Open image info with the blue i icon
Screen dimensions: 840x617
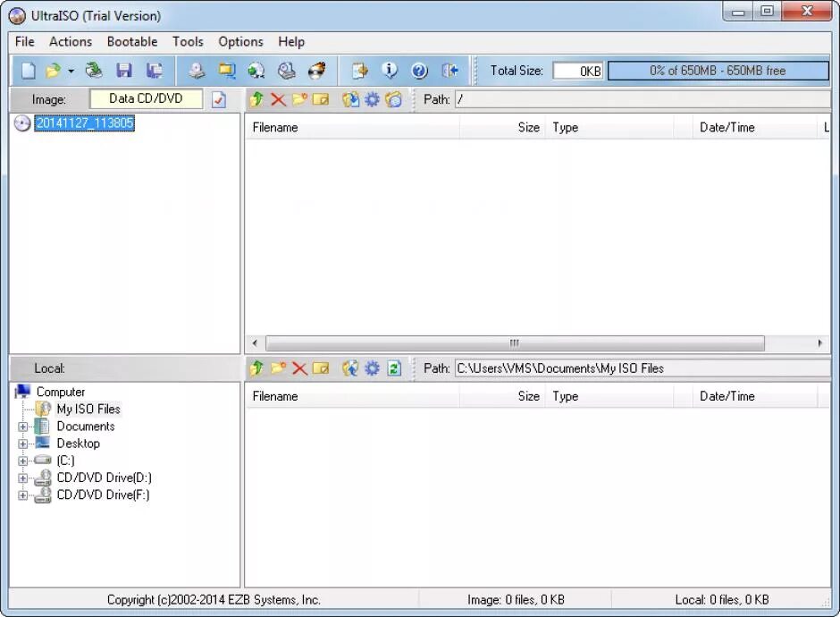click(390, 71)
